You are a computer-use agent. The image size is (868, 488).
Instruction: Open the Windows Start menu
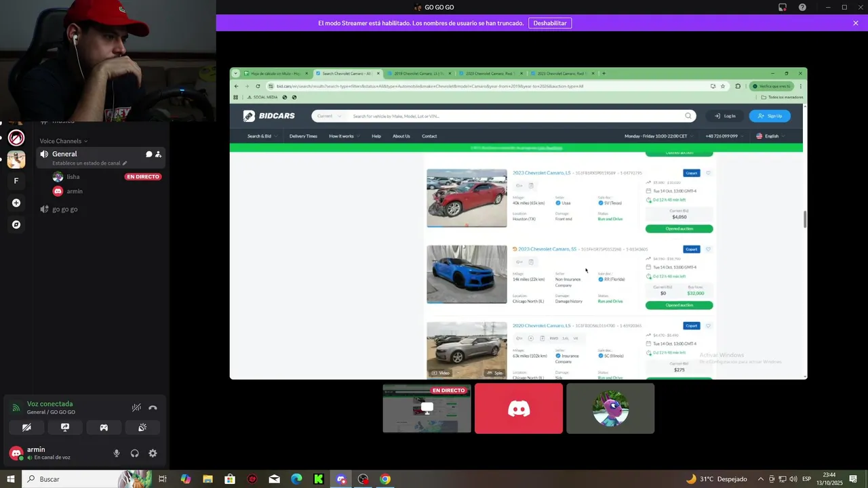pos(11,479)
